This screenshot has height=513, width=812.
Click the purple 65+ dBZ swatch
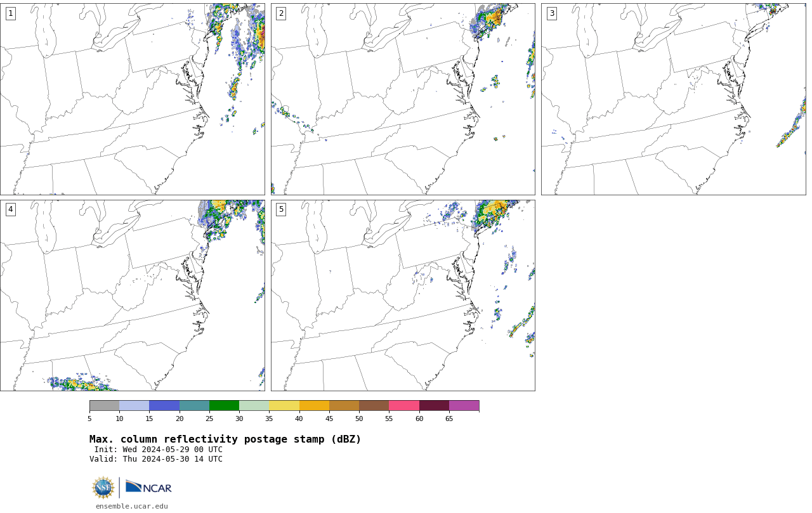tap(464, 406)
